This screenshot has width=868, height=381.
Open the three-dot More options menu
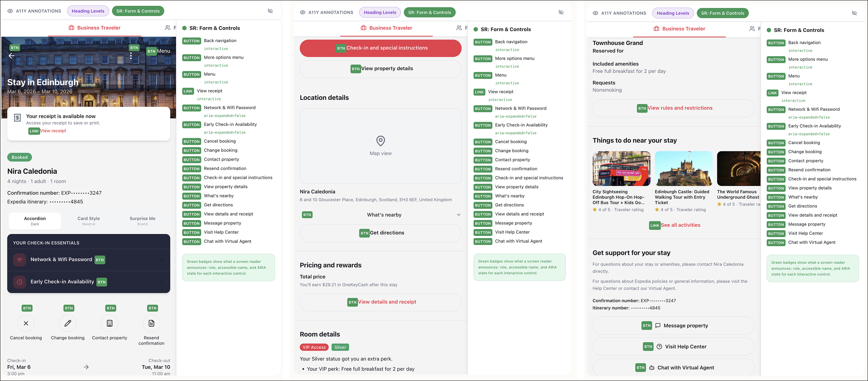click(x=131, y=55)
